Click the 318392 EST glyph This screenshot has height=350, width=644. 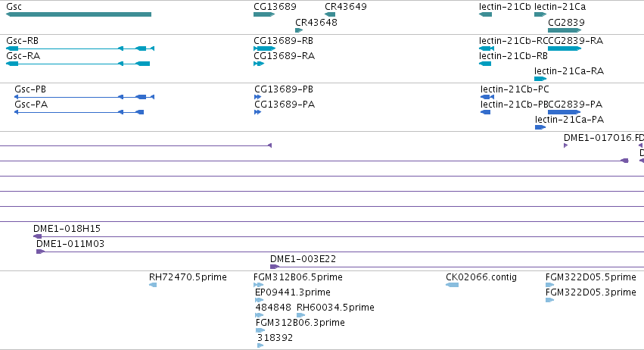(x=260, y=345)
